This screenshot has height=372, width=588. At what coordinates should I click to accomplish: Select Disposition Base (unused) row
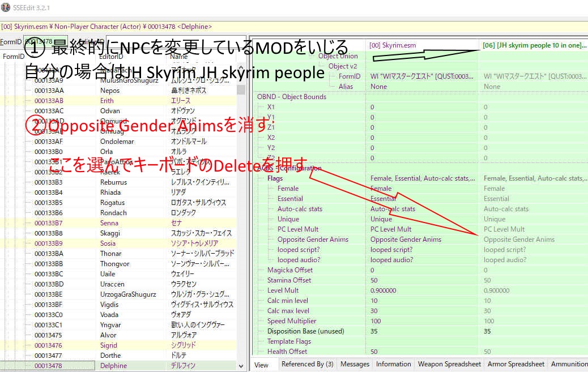click(x=306, y=331)
